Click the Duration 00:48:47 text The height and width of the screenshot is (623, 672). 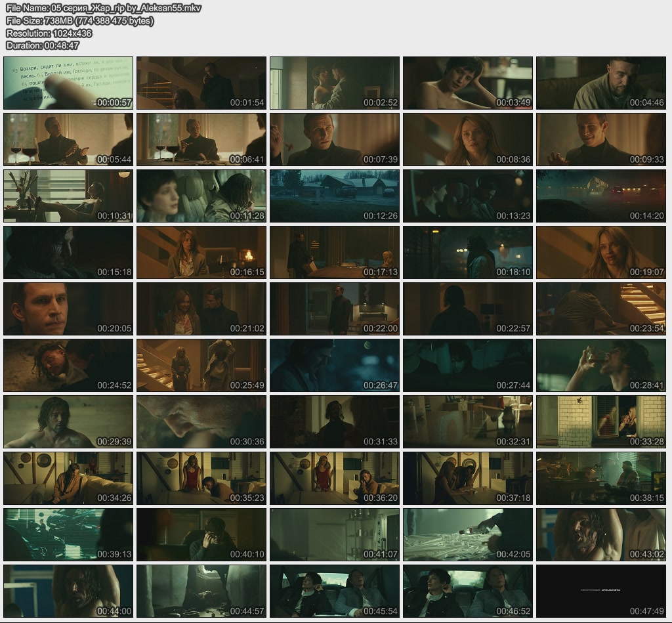(x=43, y=45)
